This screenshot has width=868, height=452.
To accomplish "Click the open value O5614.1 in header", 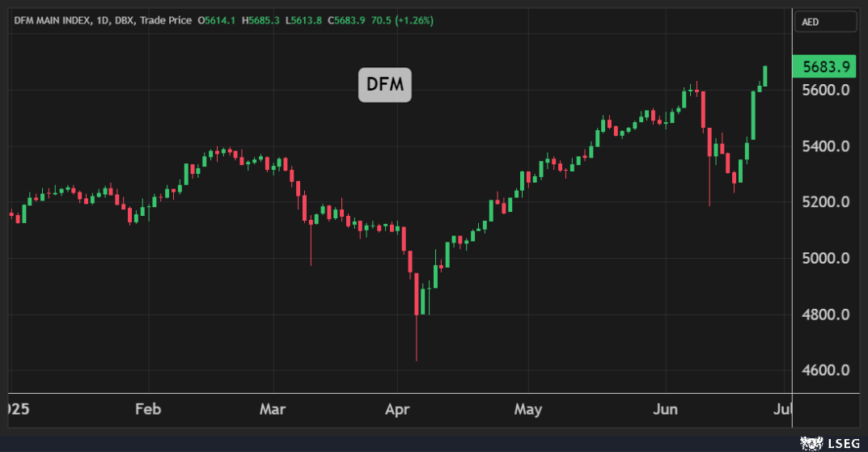I will (218, 20).
